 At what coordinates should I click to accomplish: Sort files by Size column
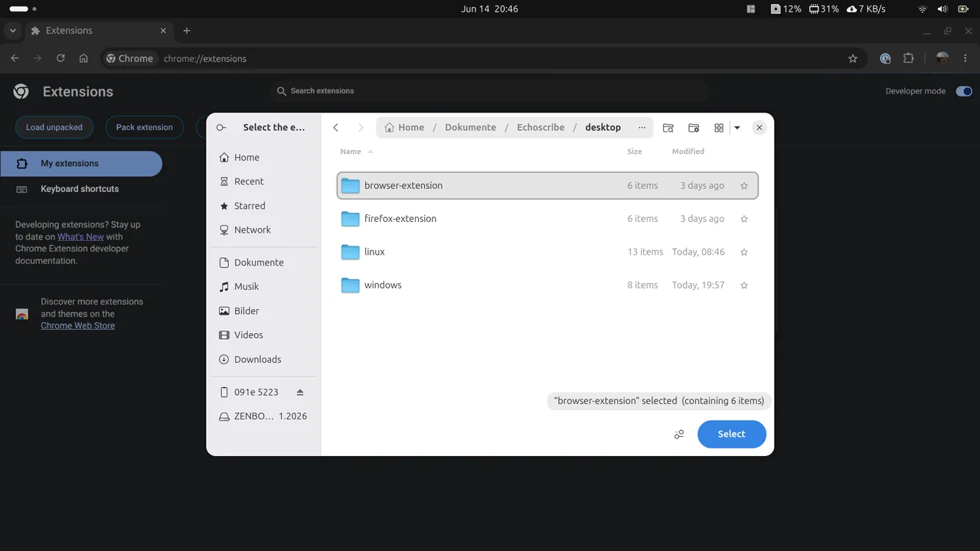click(x=635, y=152)
